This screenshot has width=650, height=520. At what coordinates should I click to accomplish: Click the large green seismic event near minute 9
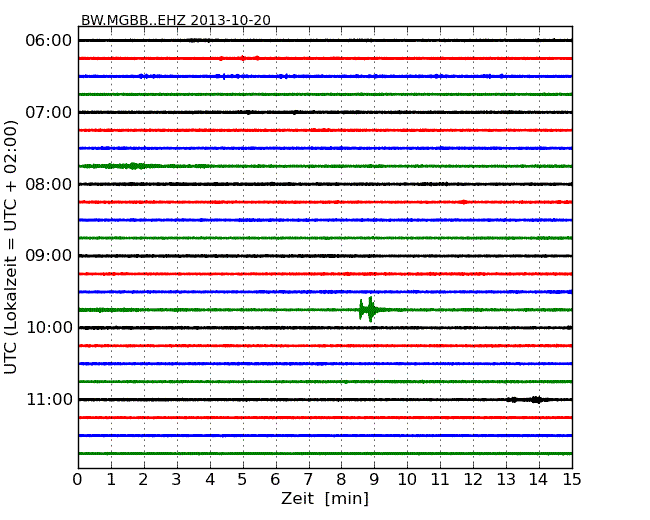coord(369,310)
